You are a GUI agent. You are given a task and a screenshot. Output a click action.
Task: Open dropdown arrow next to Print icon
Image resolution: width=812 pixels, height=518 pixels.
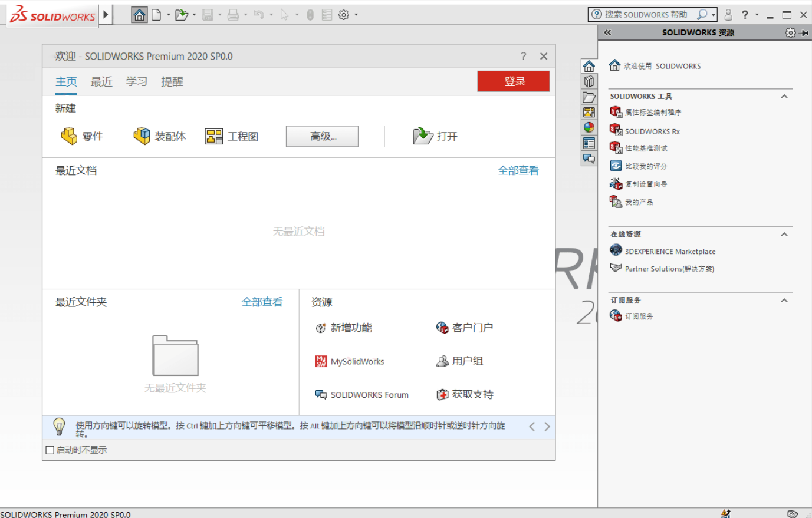(x=246, y=15)
